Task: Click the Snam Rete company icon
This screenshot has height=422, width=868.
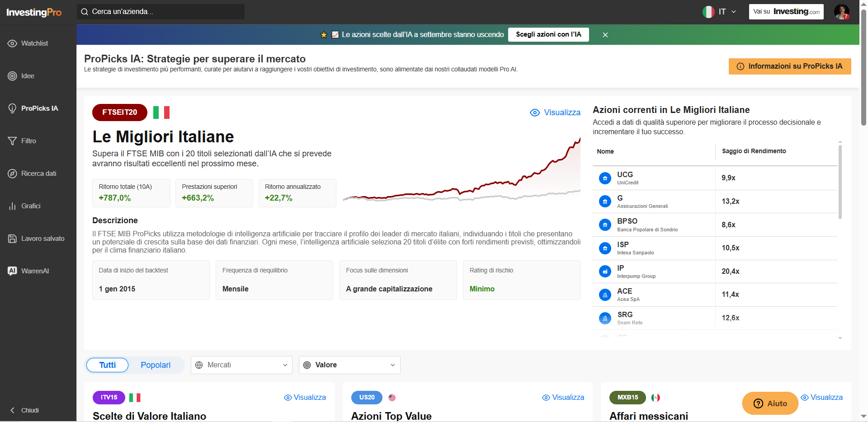Action: coord(605,318)
